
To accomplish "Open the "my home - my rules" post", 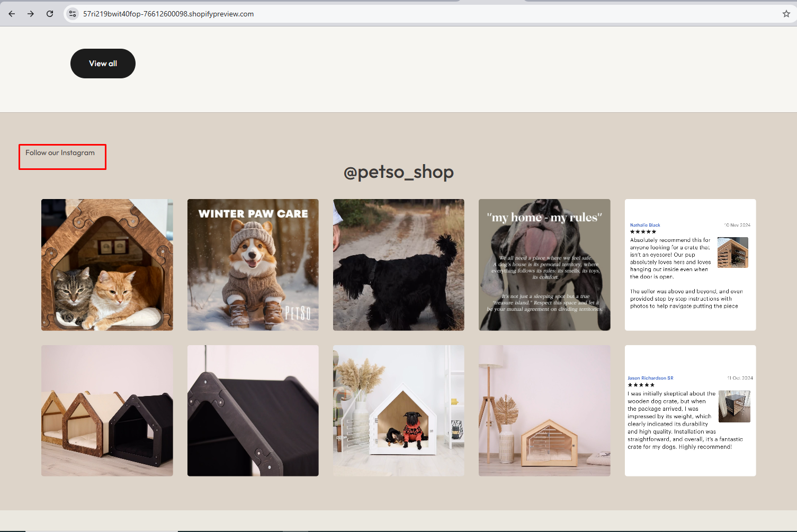I will tap(544, 265).
